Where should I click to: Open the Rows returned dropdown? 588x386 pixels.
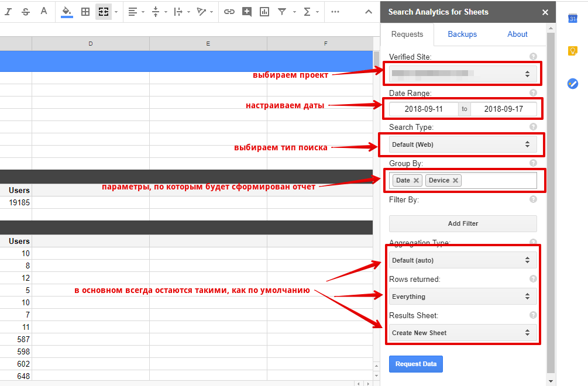point(462,297)
